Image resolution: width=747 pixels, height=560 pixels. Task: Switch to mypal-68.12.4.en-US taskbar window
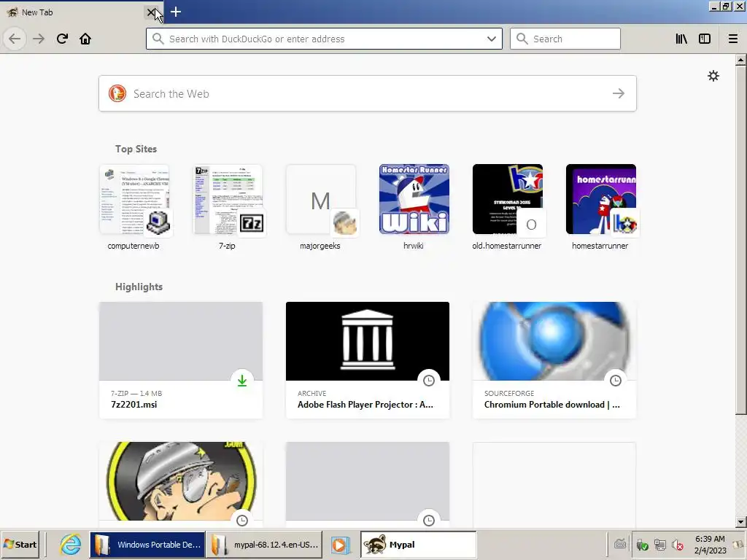tap(264, 544)
